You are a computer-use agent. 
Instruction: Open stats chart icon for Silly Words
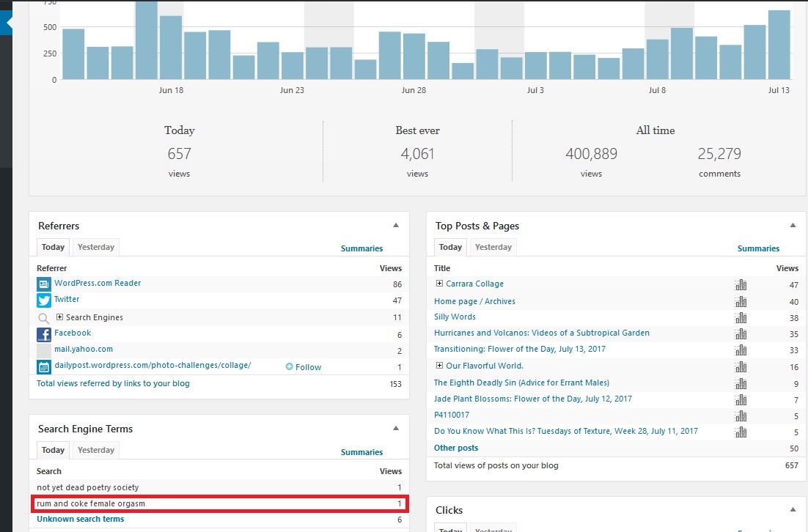click(x=740, y=317)
